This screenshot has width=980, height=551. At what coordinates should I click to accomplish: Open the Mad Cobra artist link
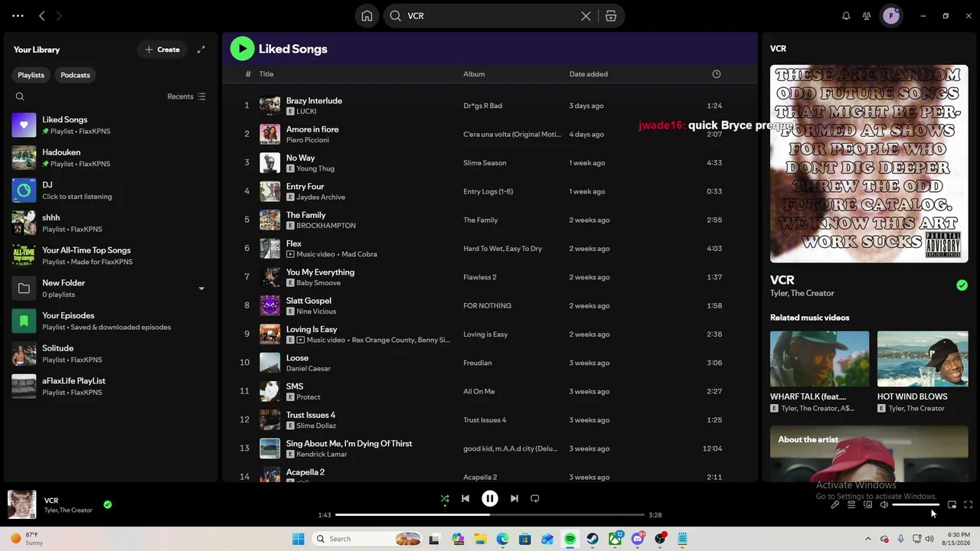click(x=359, y=254)
